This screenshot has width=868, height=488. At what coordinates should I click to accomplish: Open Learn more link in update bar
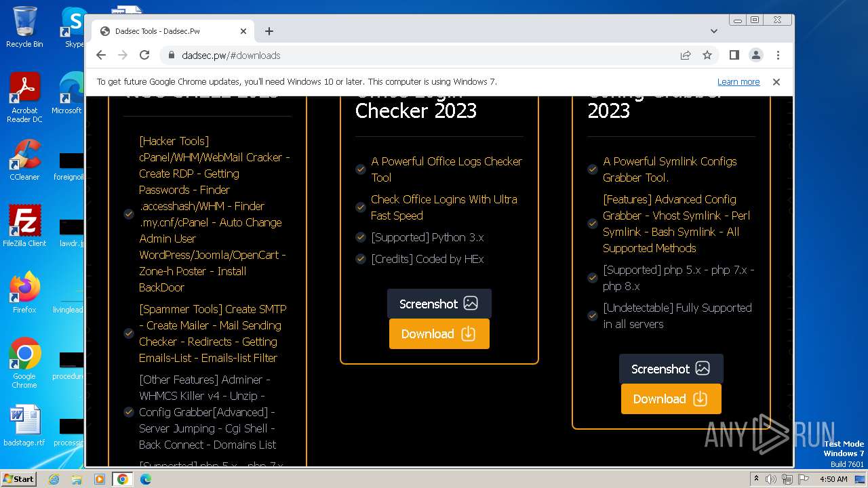tap(738, 82)
